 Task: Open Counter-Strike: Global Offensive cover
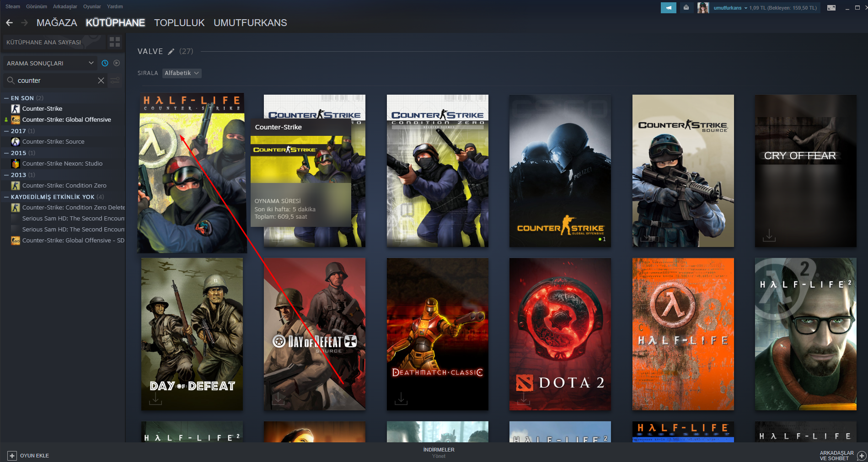[560, 171]
